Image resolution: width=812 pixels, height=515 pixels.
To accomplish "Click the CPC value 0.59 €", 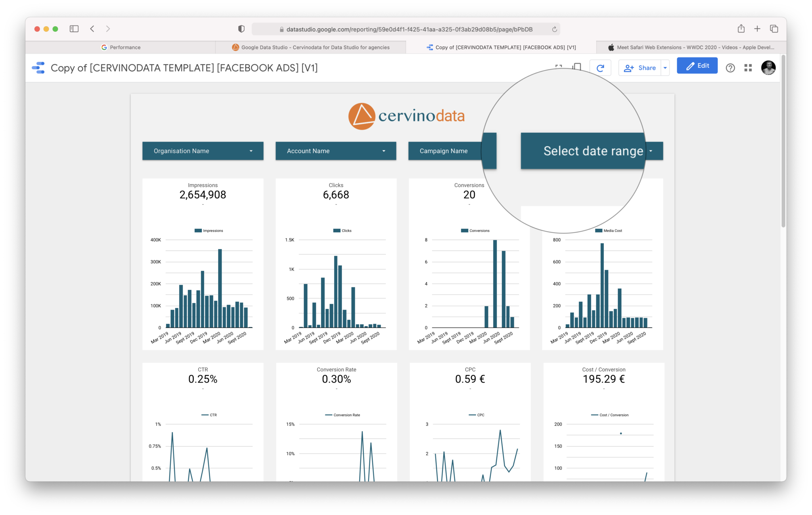I will point(470,379).
